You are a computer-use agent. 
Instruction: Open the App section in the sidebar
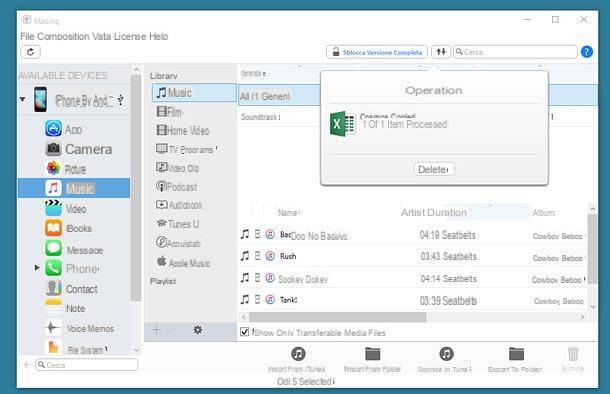pos(64,129)
